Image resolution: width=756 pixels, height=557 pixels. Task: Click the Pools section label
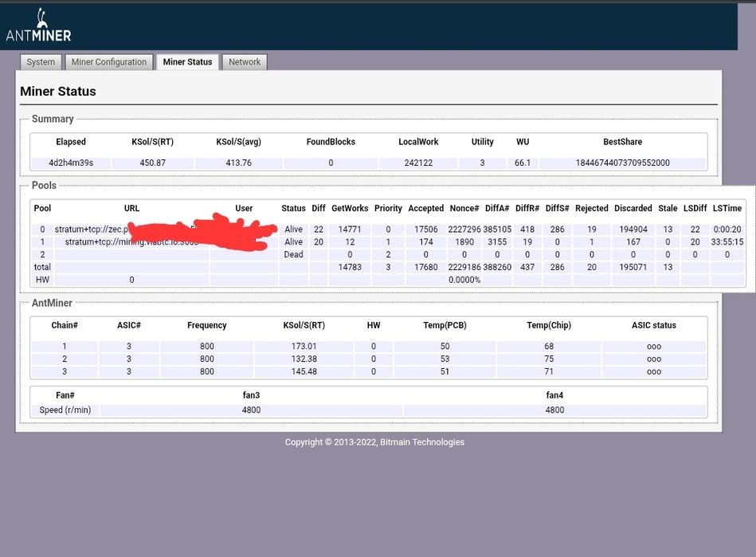coord(44,185)
